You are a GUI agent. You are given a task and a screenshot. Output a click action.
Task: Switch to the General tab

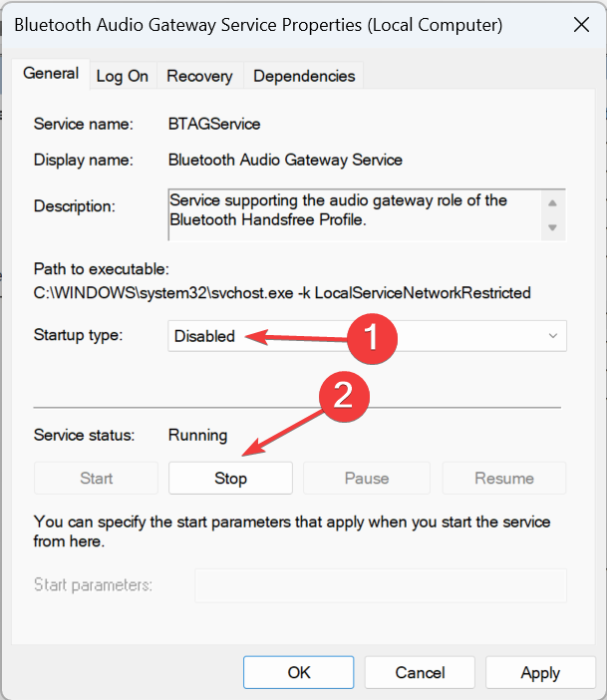click(51, 73)
